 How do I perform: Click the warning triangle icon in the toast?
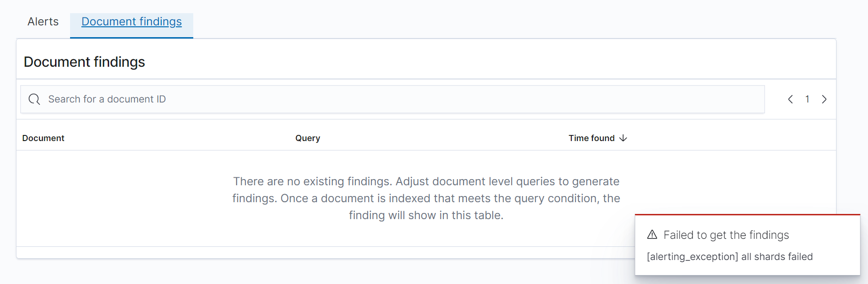653,235
